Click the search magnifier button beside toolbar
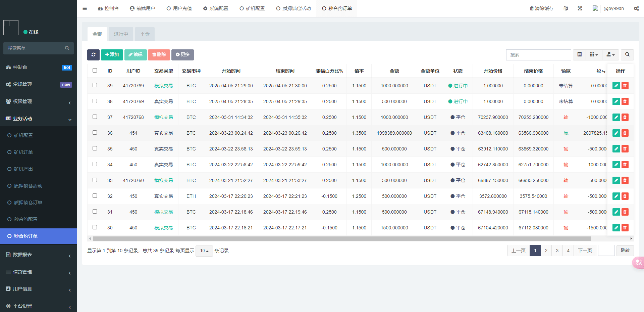Image resolution: width=644 pixels, height=312 pixels. tap(627, 55)
